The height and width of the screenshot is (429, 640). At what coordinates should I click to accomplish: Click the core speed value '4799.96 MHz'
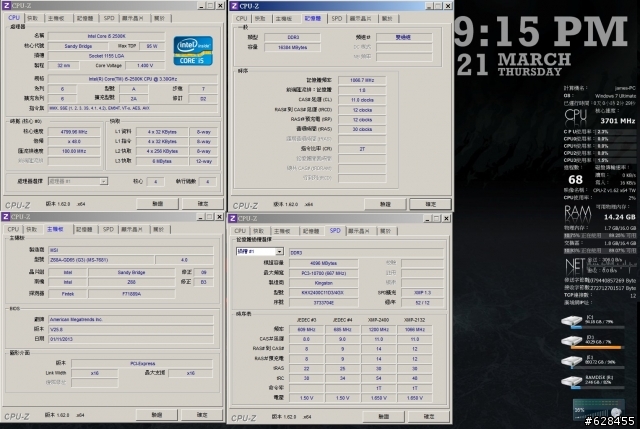[74, 131]
